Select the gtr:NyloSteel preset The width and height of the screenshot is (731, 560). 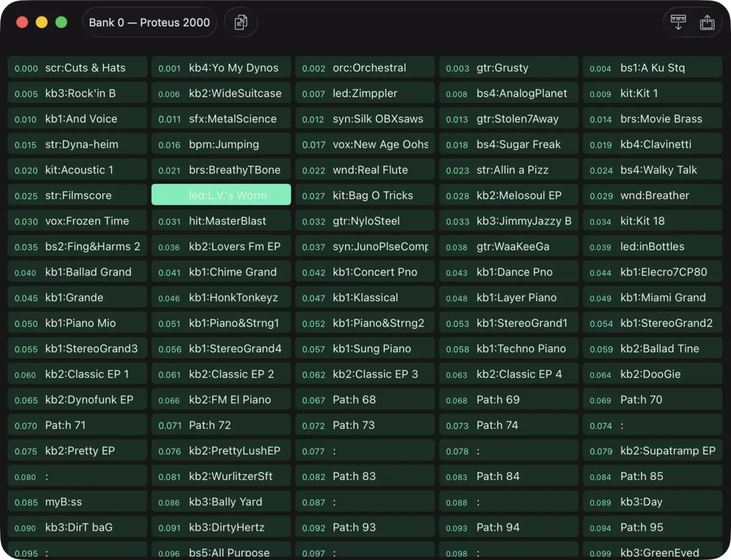(365, 221)
